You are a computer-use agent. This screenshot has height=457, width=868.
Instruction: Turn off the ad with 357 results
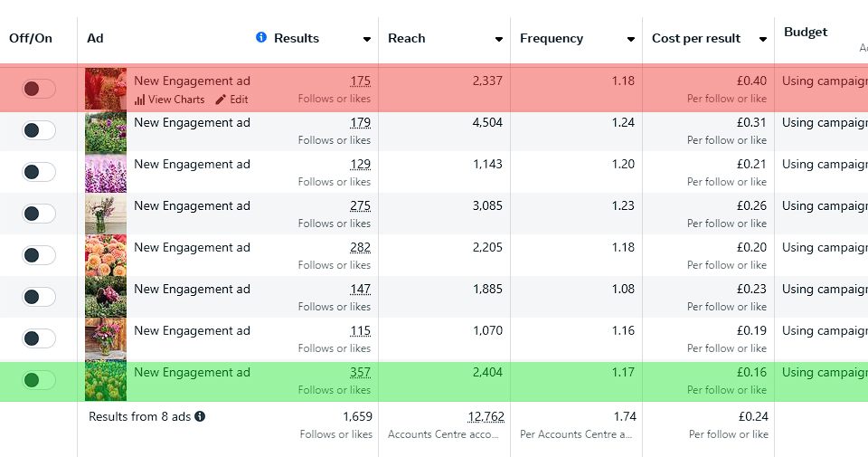coord(39,380)
